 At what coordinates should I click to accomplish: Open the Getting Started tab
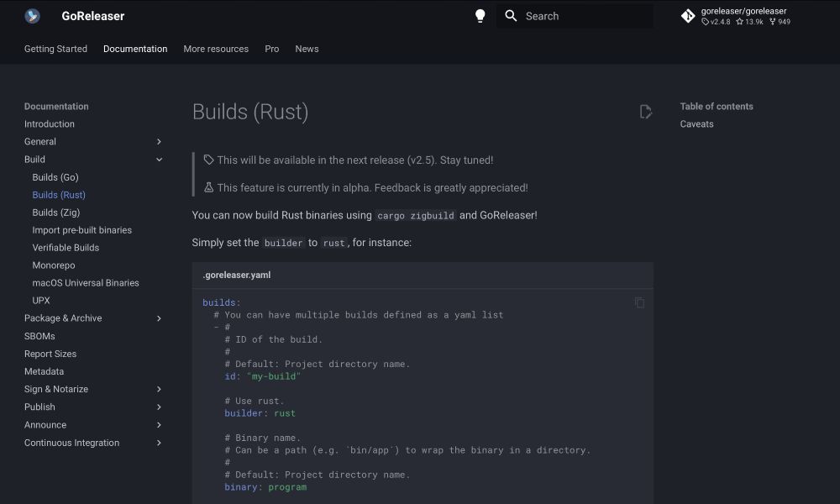tap(55, 49)
